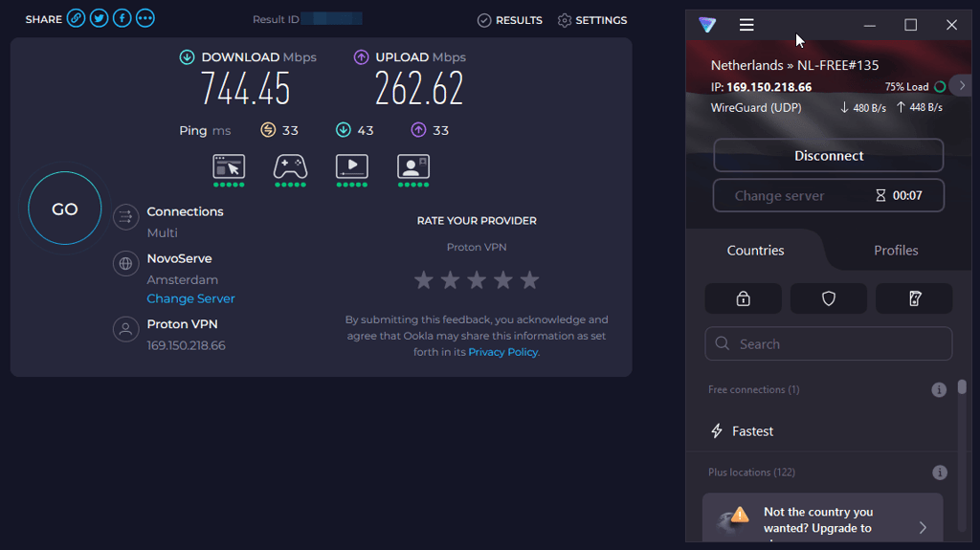The width and height of the screenshot is (980, 550).
Task: Maximize the Proton VPN window
Action: (911, 25)
